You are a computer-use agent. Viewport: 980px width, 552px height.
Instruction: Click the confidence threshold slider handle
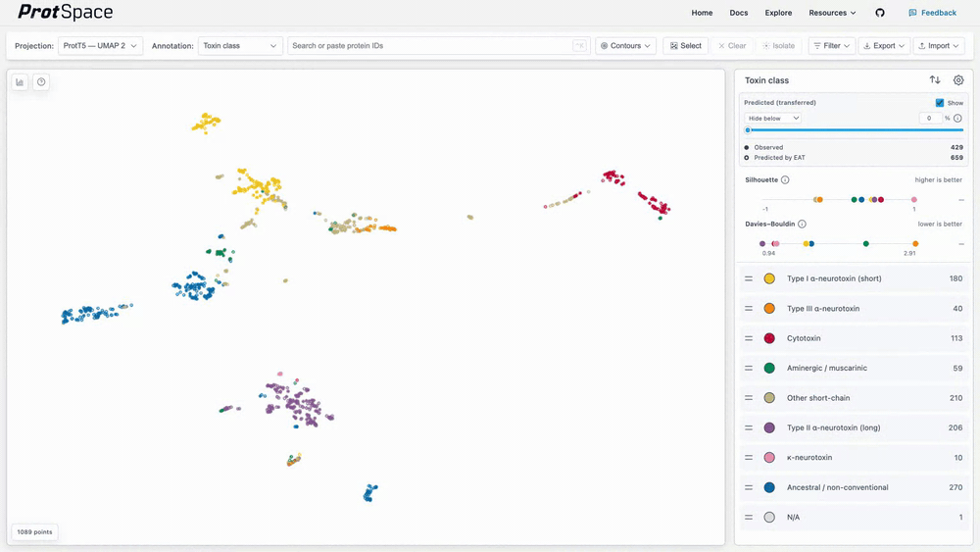748,130
